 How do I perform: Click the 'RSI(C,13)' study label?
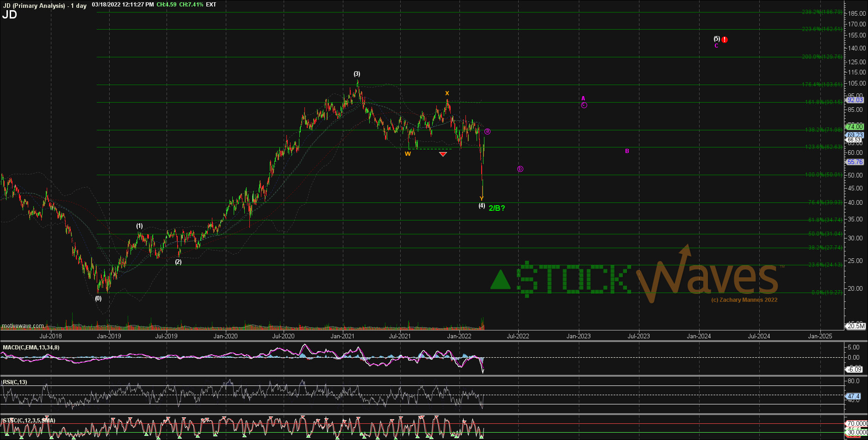pyautogui.click(x=15, y=382)
